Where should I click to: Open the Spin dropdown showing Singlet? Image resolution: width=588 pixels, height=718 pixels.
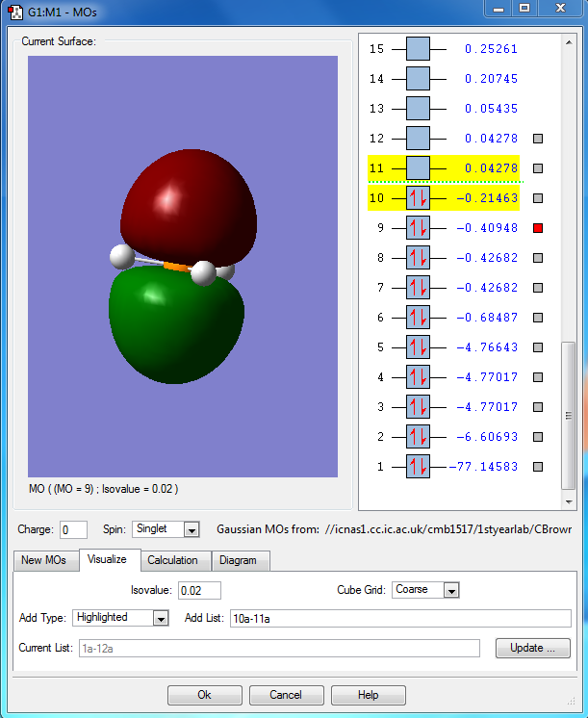point(191,529)
